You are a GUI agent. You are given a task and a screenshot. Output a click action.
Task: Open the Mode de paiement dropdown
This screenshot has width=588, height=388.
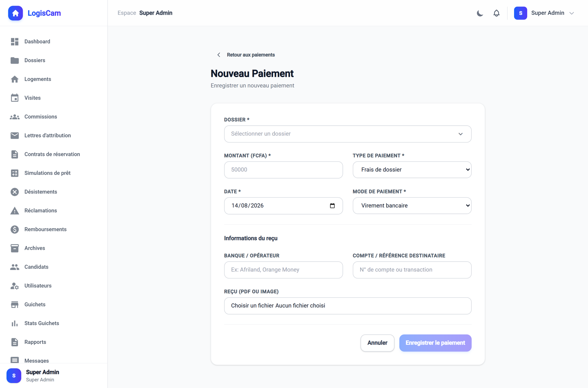point(412,206)
